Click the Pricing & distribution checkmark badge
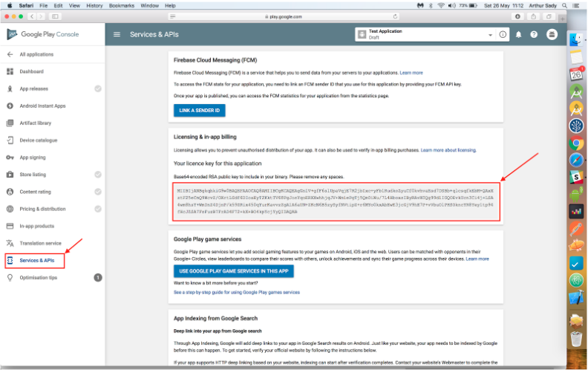The height and width of the screenshot is (370, 588). point(98,209)
